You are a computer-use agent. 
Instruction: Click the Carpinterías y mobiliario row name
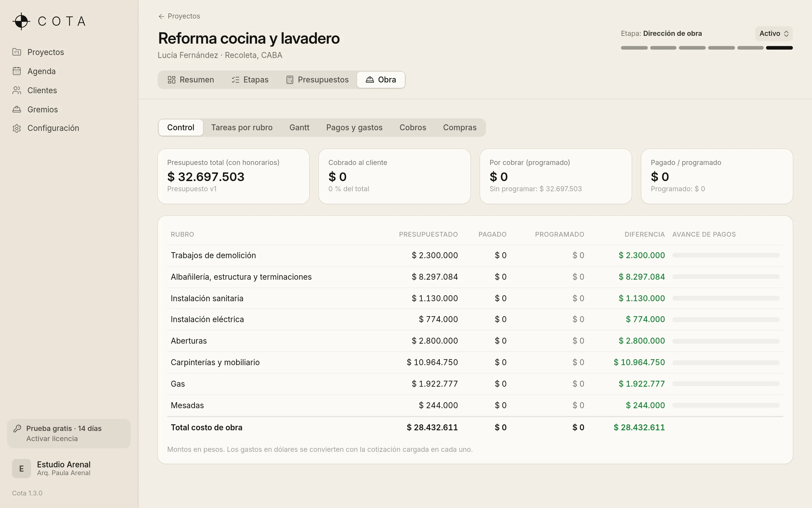point(215,362)
